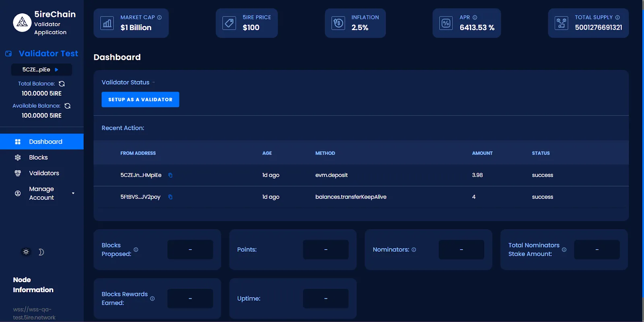Click the Age column header
The width and height of the screenshot is (644, 322).
[267, 153]
